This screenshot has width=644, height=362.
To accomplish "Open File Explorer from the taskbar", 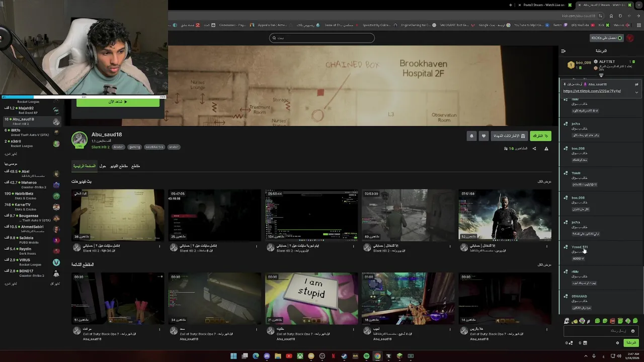I will [278, 356].
